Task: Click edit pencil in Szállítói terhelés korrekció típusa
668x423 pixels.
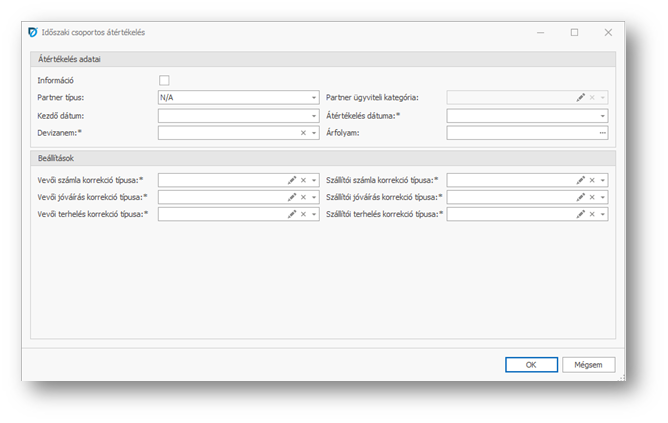Action: [581, 214]
